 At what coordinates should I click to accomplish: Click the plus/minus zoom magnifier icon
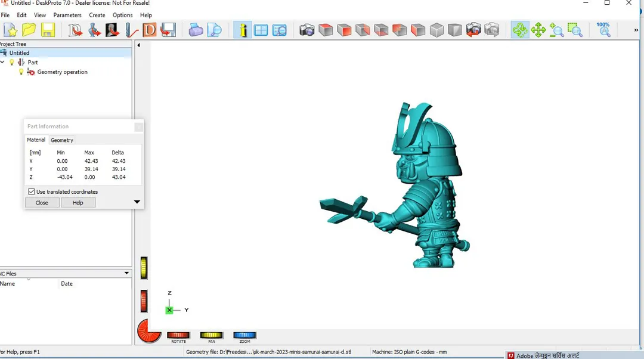coord(556,30)
